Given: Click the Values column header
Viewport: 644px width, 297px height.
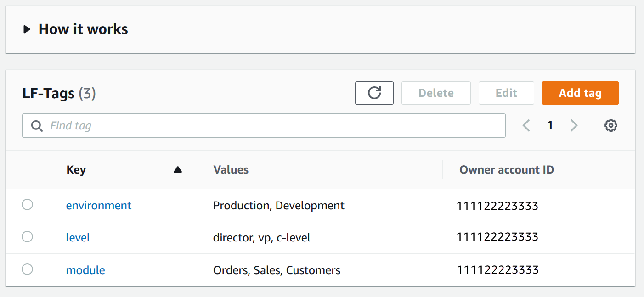Looking at the screenshot, I should tap(231, 170).
